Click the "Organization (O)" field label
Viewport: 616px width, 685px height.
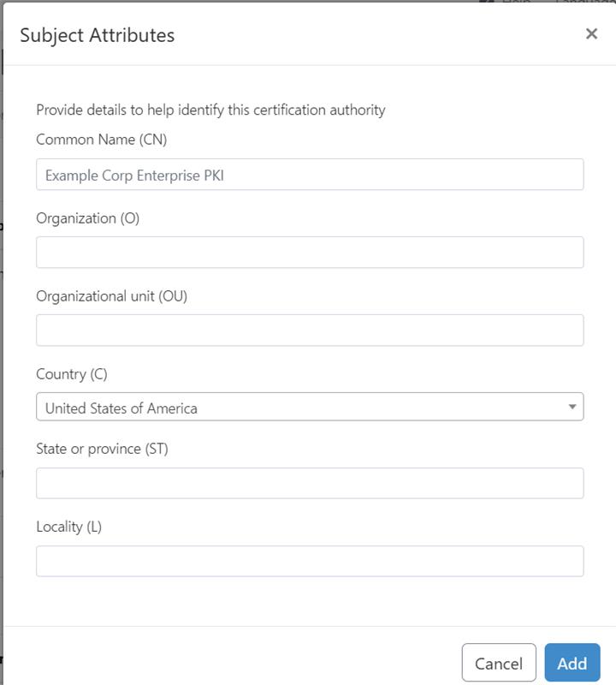coord(88,218)
